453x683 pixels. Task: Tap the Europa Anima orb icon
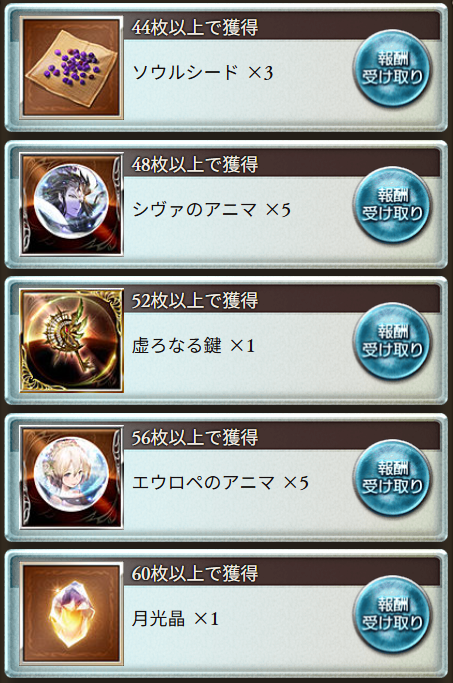[x=71, y=477]
